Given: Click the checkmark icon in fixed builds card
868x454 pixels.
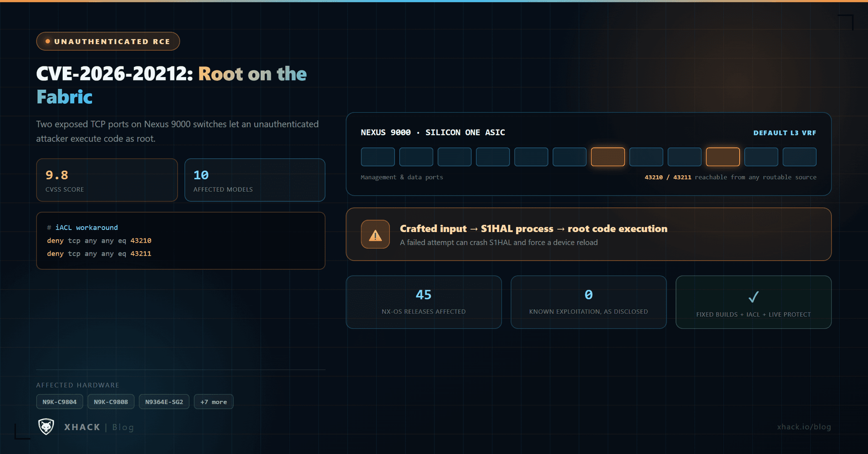Looking at the screenshot, I should pos(753,296).
